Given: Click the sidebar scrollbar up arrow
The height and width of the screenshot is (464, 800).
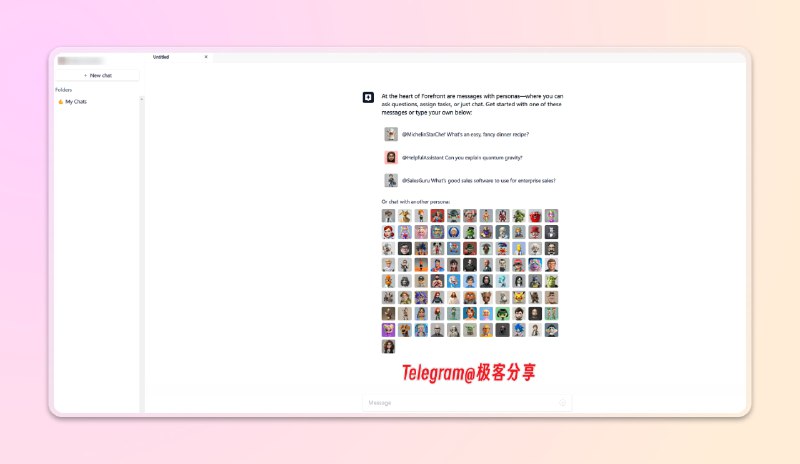Looking at the screenshot, I should pyautogui.click(x=141, y=99).
